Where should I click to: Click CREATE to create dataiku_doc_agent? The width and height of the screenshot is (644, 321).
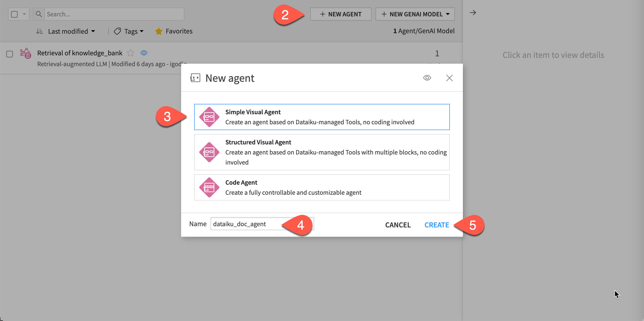click(x=437, y=225)
